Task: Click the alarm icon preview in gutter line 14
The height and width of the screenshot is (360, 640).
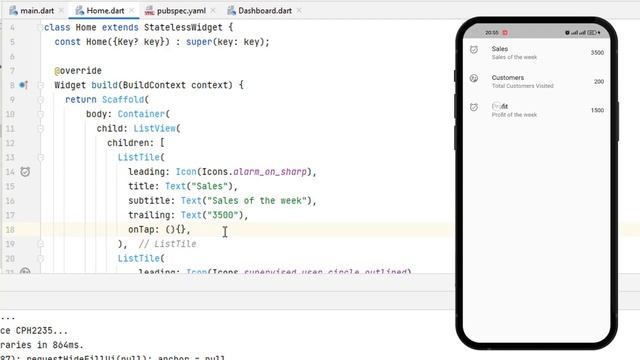Action: click(25, 172)
